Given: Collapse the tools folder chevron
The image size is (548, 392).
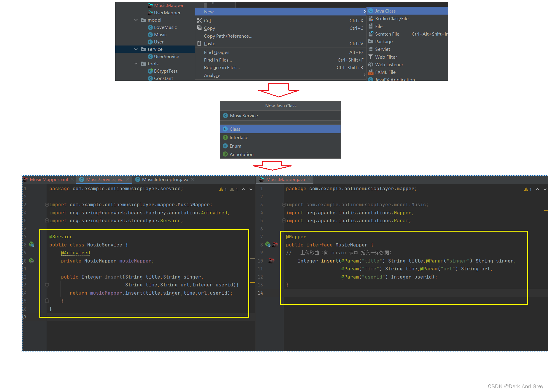Looking at the screenshot, I should coord(136,64).
